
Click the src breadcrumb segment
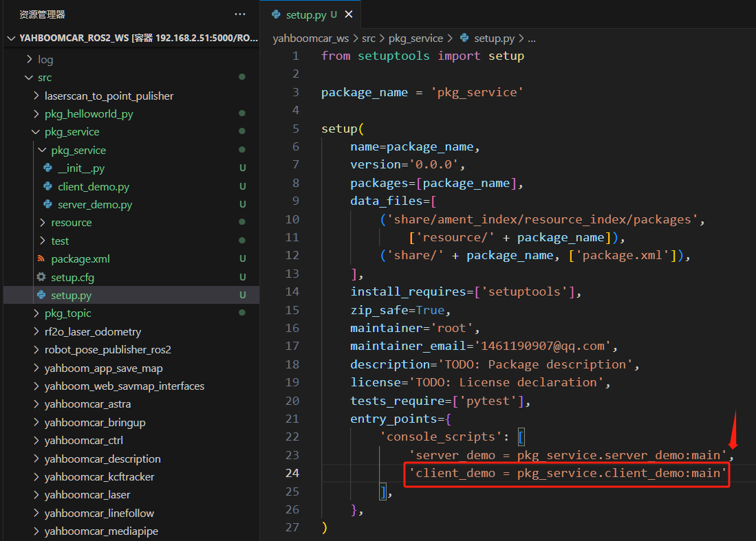click(368, 38)
